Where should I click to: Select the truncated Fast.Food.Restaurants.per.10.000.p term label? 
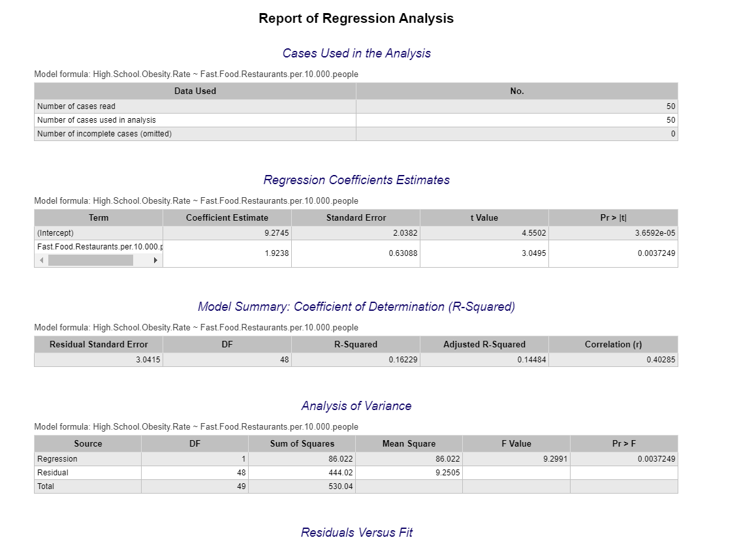click(98, 247)
